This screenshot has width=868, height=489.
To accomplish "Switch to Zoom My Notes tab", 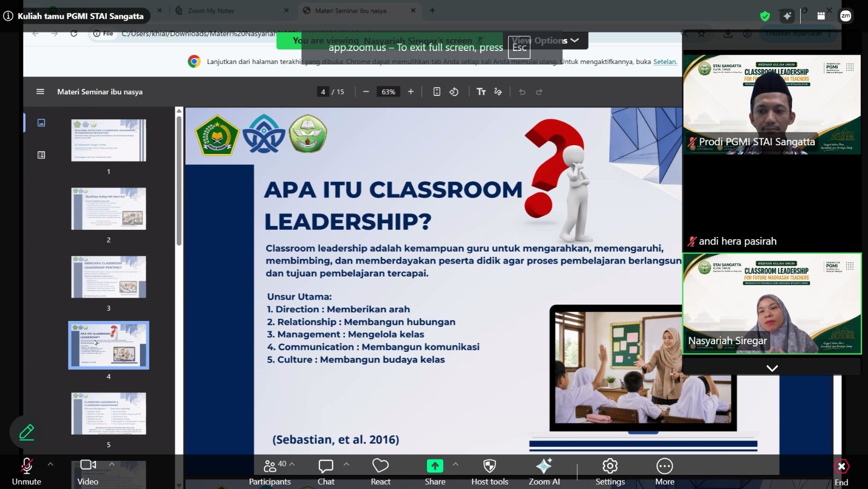I will tap(211, 10).
